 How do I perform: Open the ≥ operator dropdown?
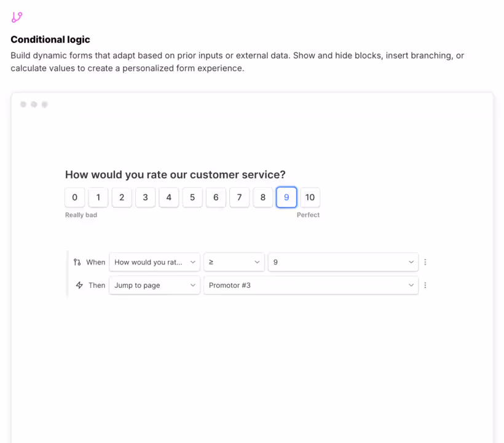[x=234, y=261]
